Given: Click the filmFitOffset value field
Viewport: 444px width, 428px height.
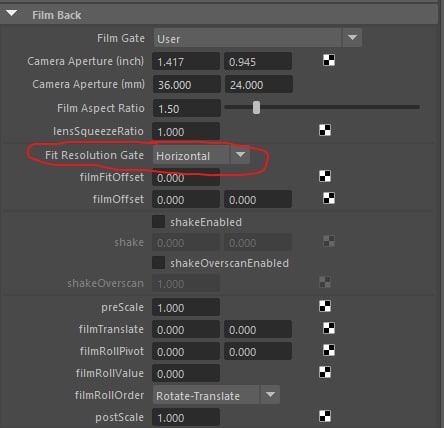Looking at the screenshot, I should coord(186,177).
